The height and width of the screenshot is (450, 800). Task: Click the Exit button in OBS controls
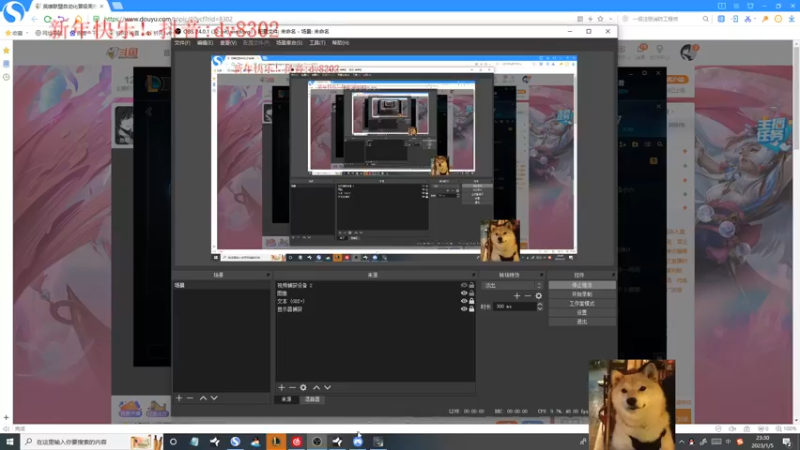582,321
